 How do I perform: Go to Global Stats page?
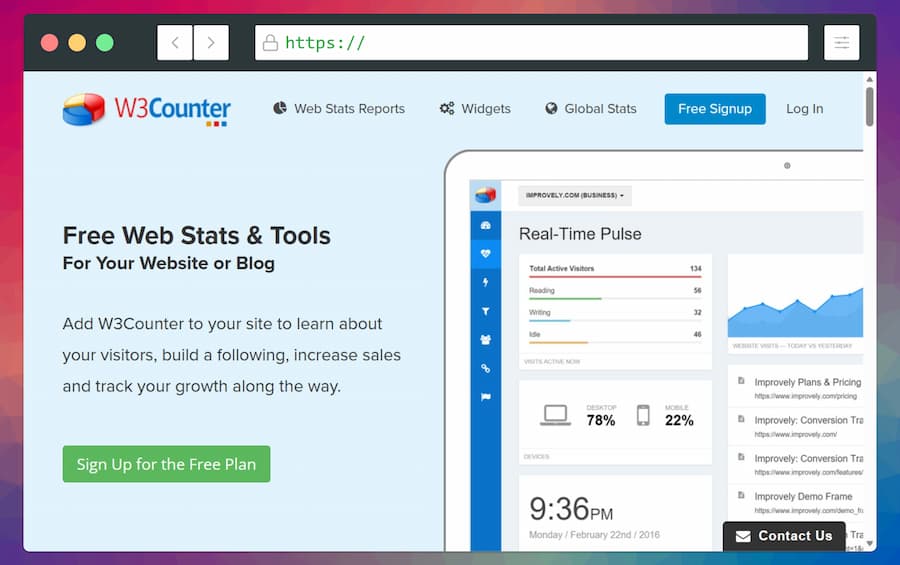click(x=591, y=109)
